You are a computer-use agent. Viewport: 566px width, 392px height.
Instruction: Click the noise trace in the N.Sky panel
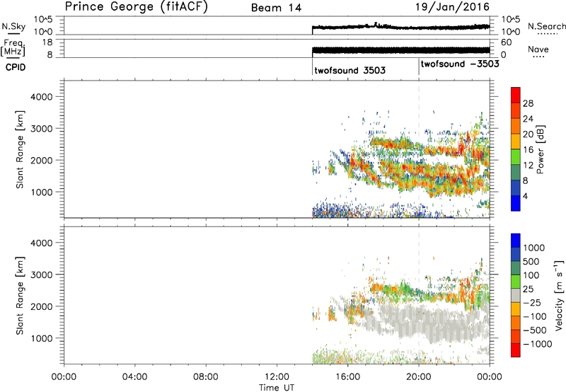[x=400, y=27]
